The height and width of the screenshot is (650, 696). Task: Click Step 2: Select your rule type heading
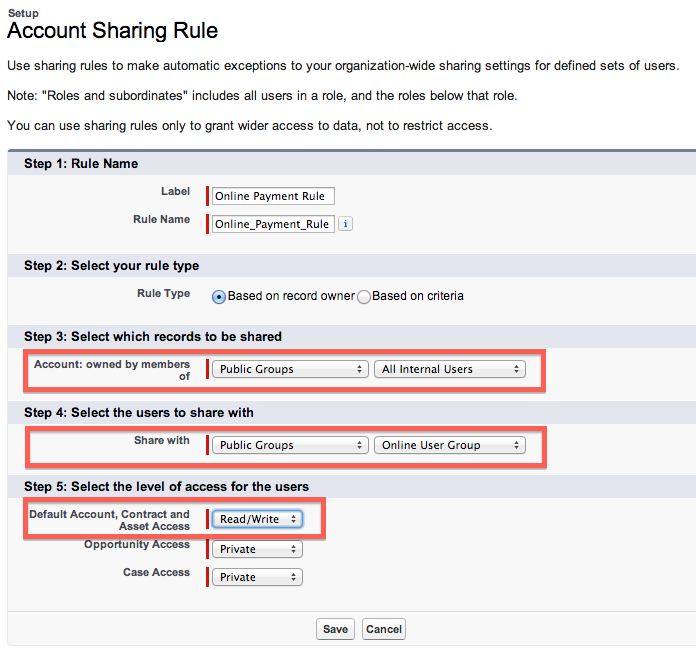pos(111,266)
